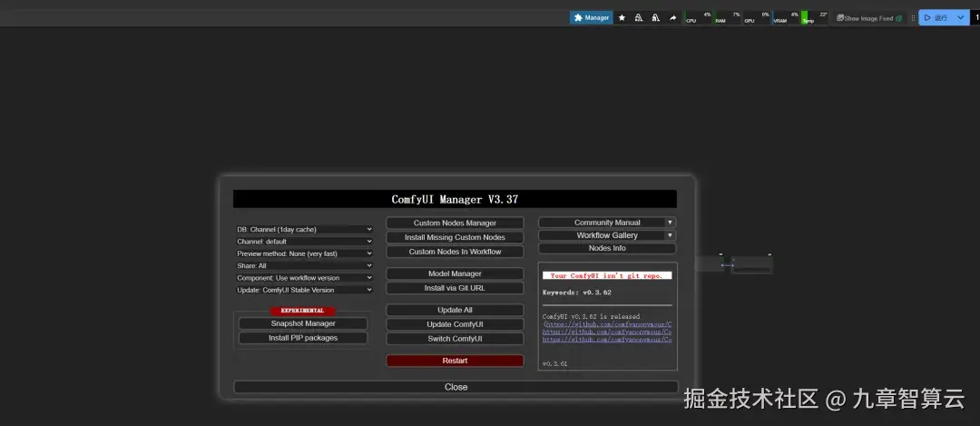Image resolution: width=980 pixels, height=426 pixels.
Task: Open Preview method dropdown
Action: [x=304, y=253]
